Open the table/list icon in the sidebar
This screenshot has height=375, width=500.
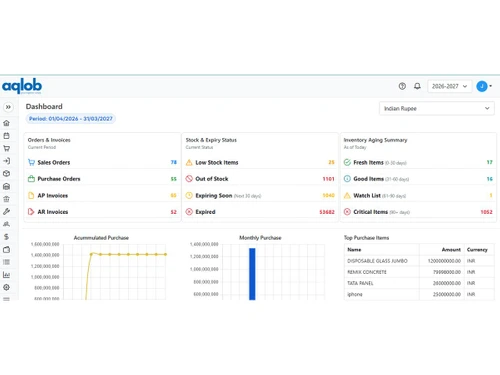(x=6, y=262)
